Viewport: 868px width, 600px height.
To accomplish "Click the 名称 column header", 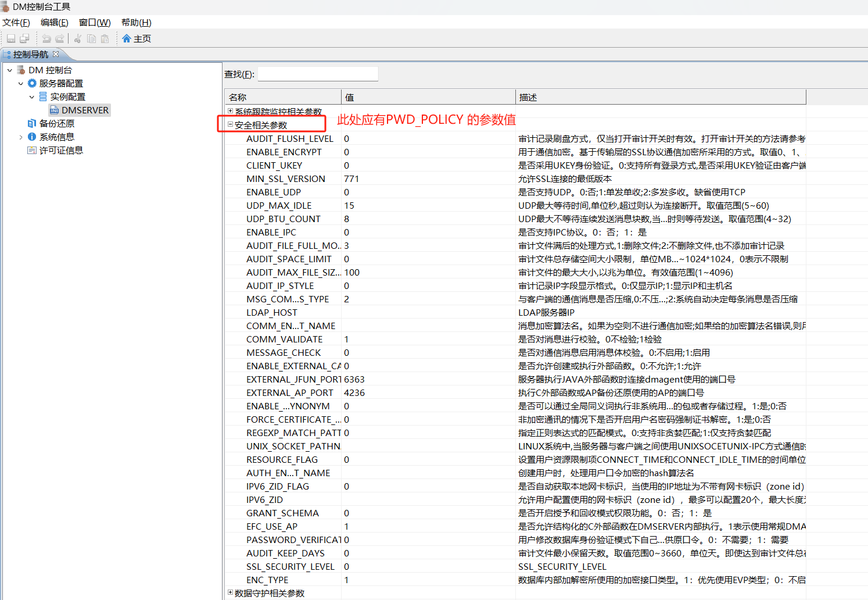I will (282, 97).
